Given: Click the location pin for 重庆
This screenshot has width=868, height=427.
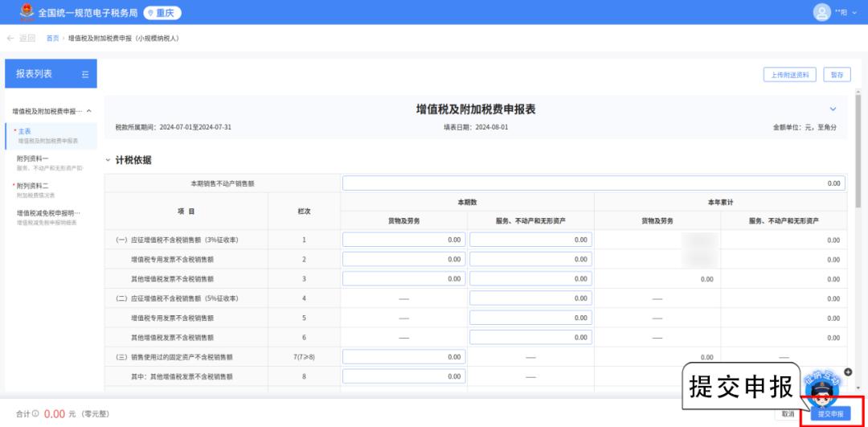Looking at the screenshot, I should coord(152,13).
